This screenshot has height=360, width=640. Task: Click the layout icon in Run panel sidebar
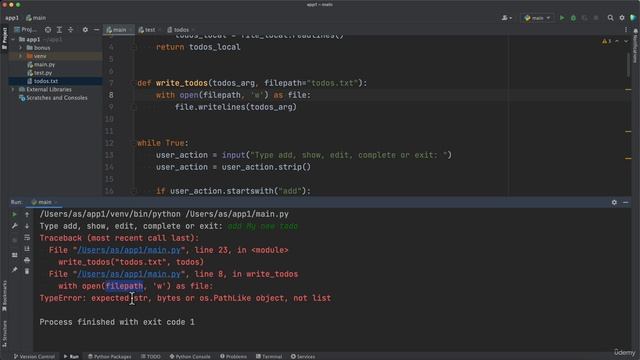point(14,255)
